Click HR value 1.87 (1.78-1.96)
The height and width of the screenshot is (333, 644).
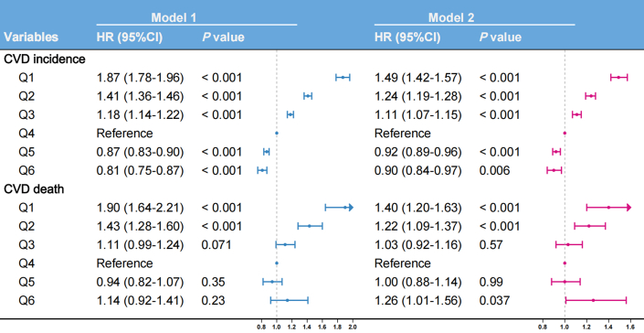140,77
